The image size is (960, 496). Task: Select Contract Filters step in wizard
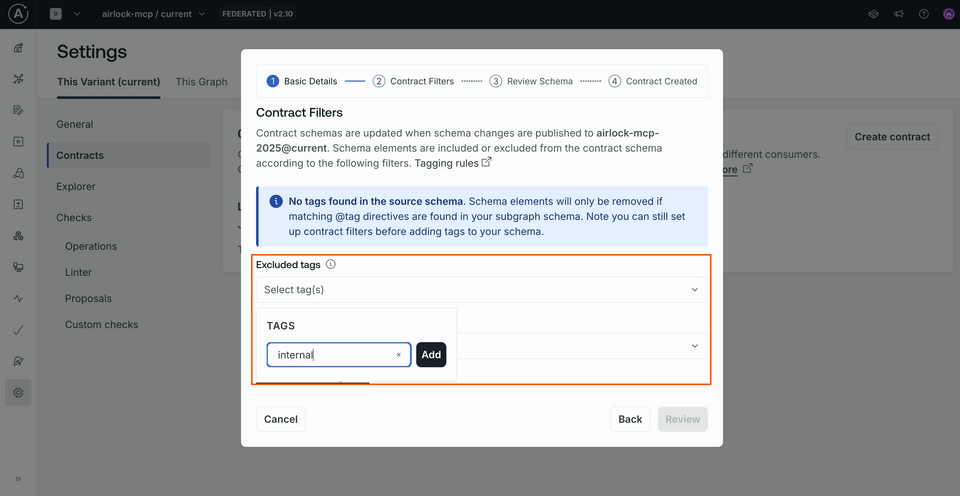pyautogui.click(x=413, y=81)
